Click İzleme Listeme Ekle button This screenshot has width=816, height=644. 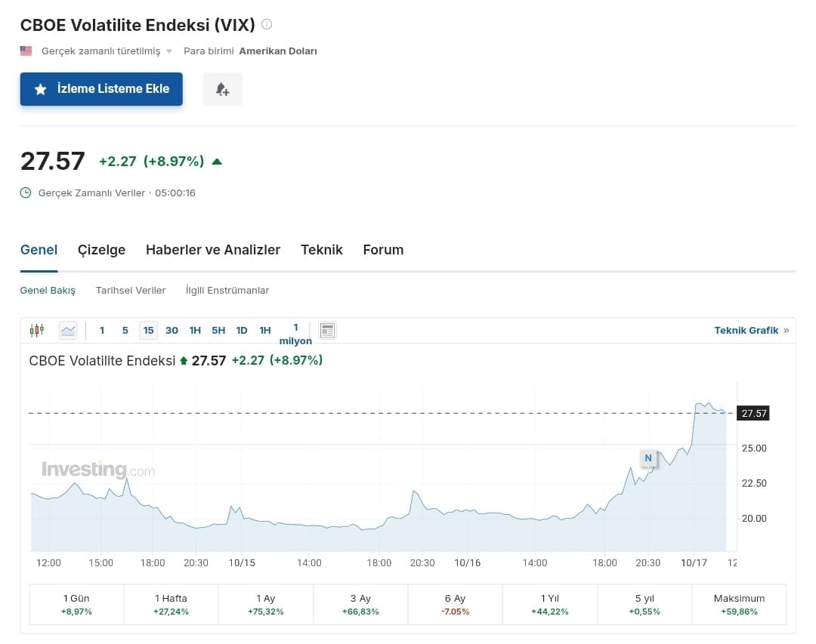tap(101, 89)
